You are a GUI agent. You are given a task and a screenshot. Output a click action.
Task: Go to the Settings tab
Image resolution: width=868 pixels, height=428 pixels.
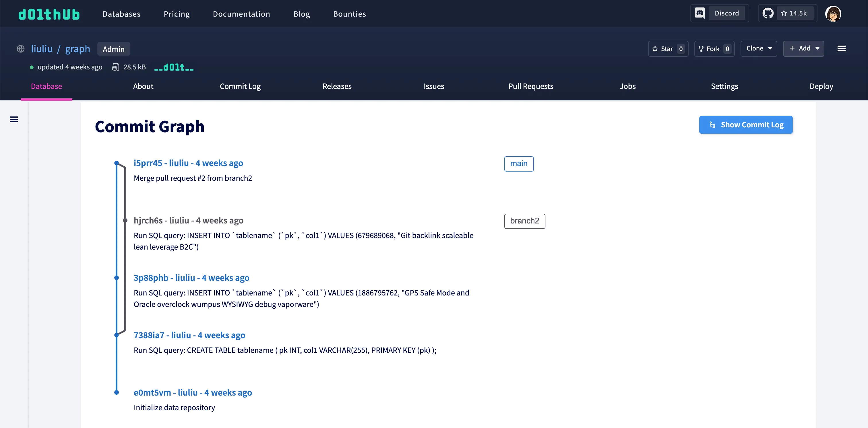[x=724, y=86]
